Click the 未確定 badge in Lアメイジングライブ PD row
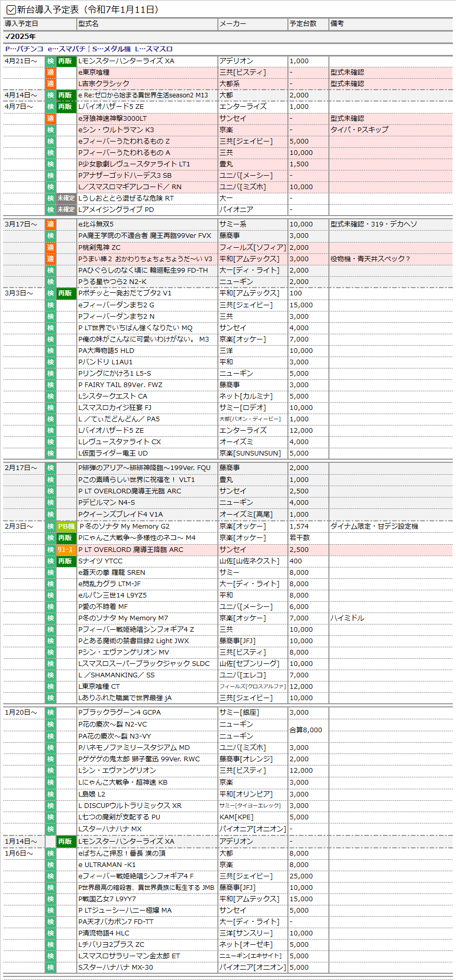The image size is (456, 980). [66, 210]
